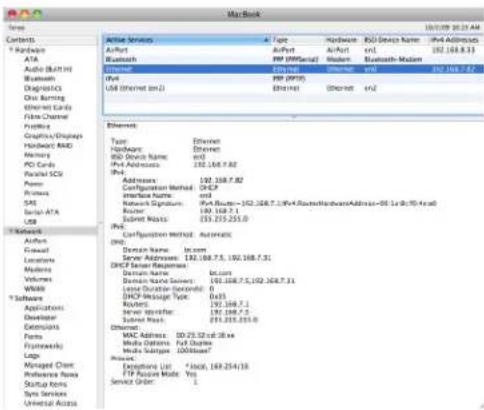The width and height of the screenshot is (484, 410).
Task: Select Developer in Software section
Action: point(40,317)
